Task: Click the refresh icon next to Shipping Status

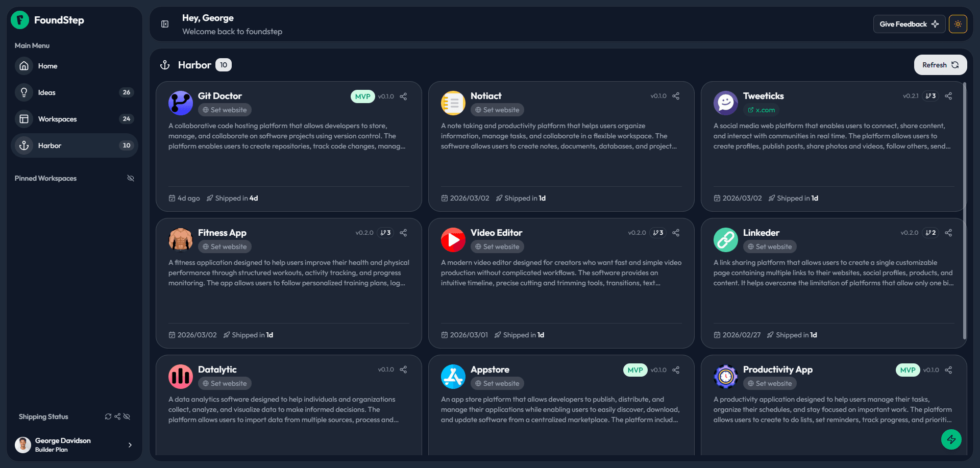Action: point(108,416)
